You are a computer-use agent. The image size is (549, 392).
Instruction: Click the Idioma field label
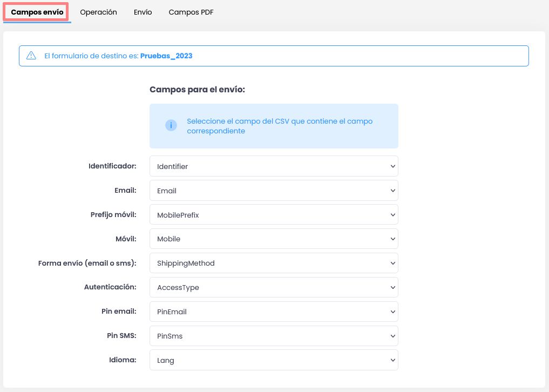pos(121,360)
